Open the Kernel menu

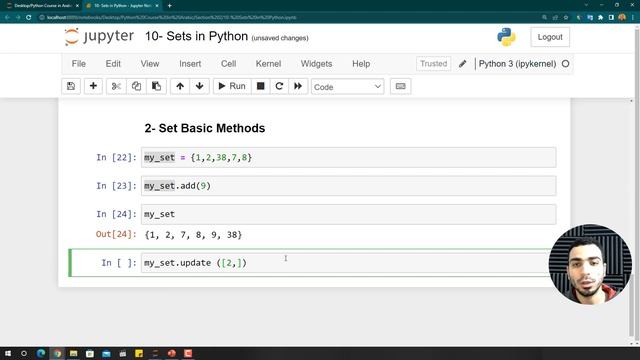pos(268,64)
